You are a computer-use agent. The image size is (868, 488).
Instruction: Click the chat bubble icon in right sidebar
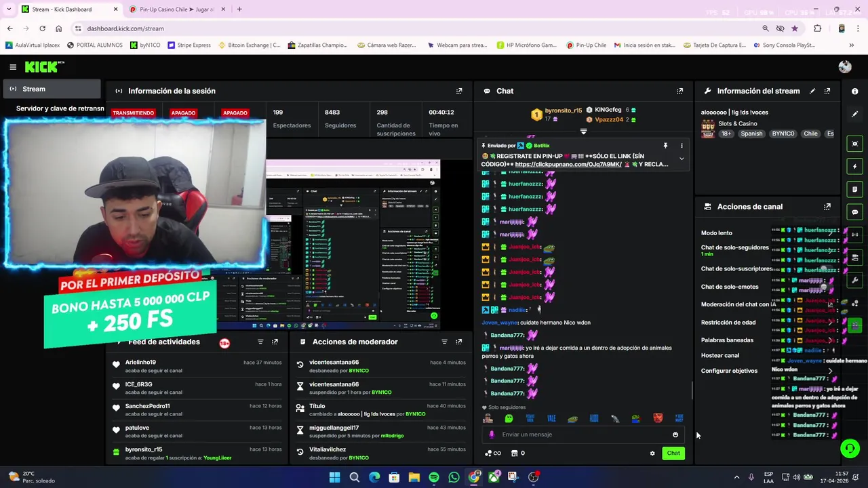(x=854, y=212)
